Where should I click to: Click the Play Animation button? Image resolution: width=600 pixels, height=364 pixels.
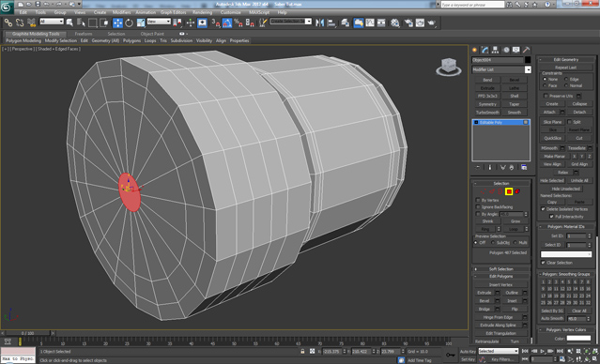tap(543, 351)
